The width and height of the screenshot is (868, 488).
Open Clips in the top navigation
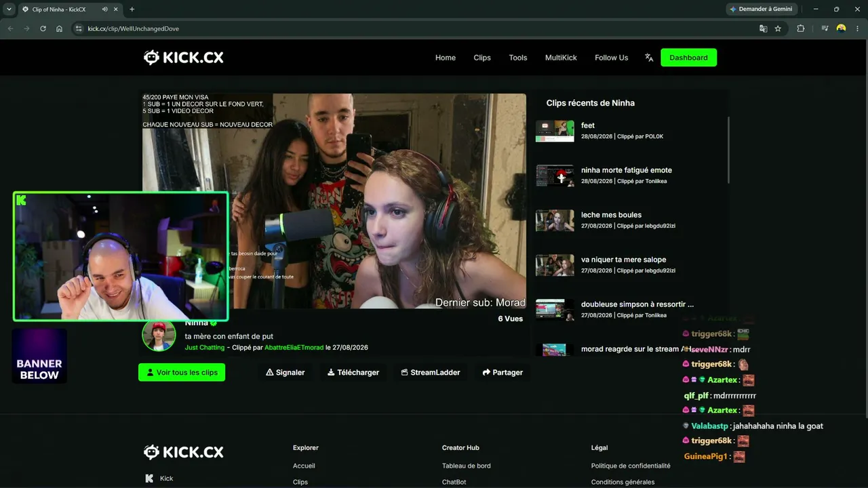click(x=482, y=58)
